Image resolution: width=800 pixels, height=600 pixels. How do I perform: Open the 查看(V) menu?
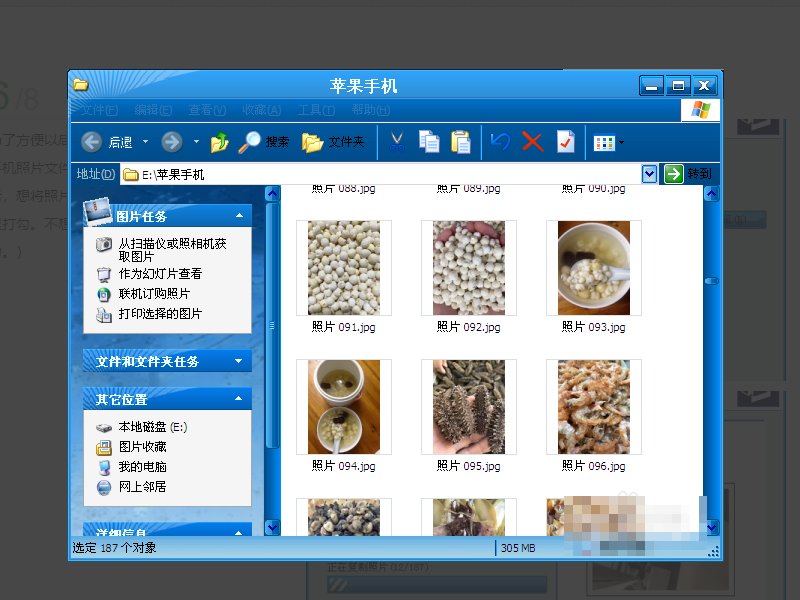coord(207,110)
